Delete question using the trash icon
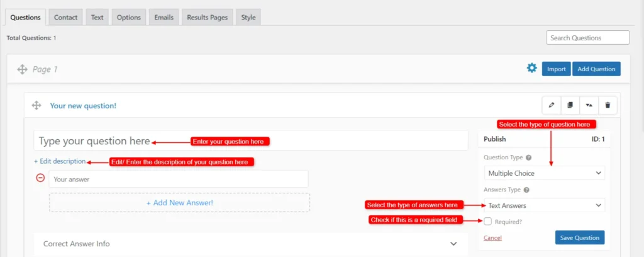This screenshot has height=257, width=644. 608,105
